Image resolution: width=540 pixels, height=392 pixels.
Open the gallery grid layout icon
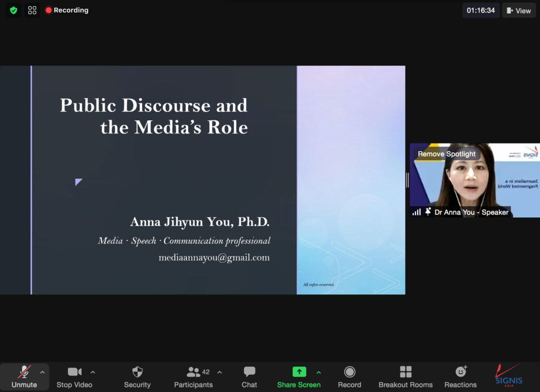point(32,10)
